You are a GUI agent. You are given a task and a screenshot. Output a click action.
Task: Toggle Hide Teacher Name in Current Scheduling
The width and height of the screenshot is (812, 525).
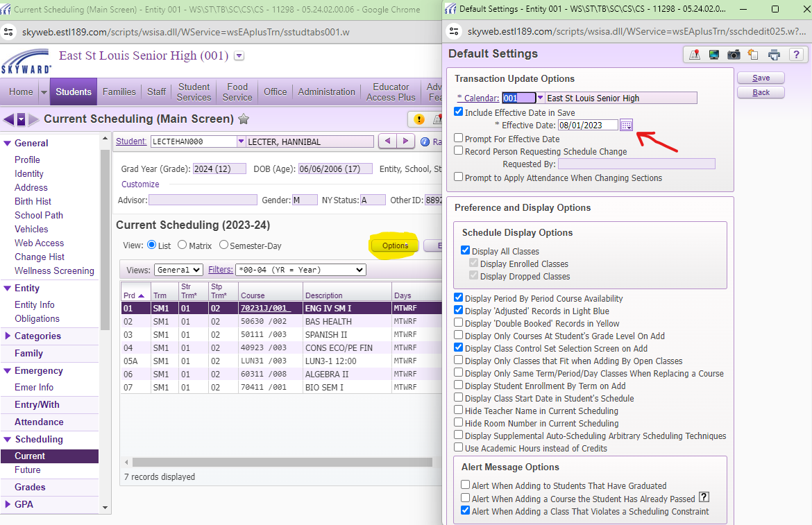tap(459, 411)
